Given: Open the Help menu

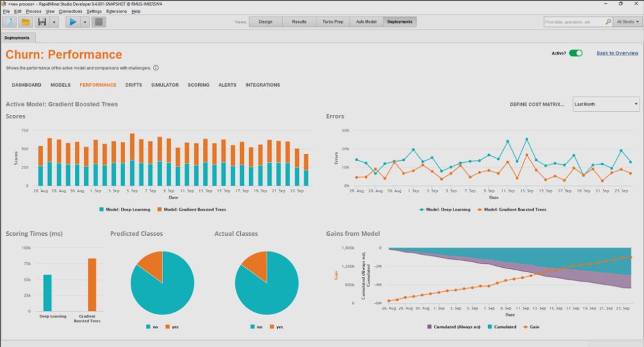Looking at the screenshot, I should (x=136, y=11).
